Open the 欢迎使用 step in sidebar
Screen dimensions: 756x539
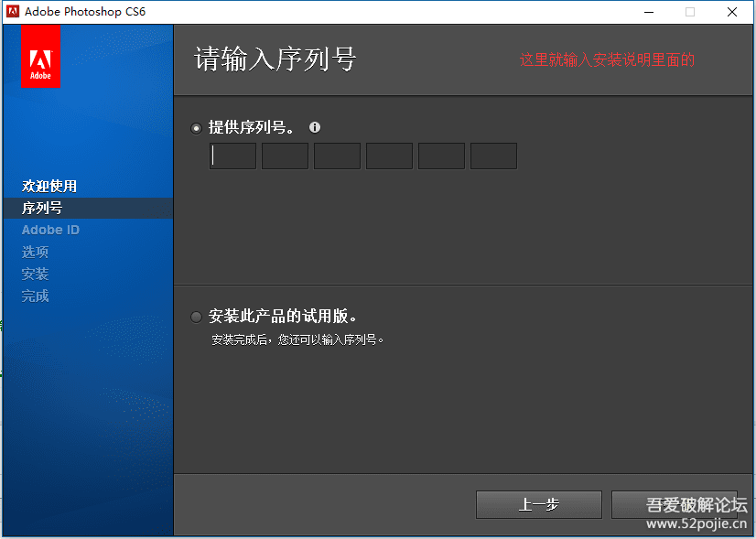pyautogui.click(x=49, y=186)
